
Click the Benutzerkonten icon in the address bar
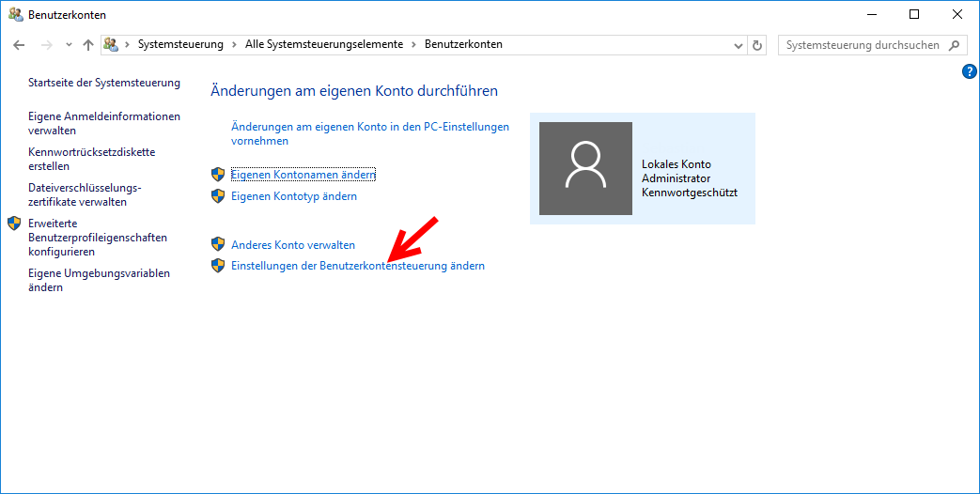pos(112,45)
